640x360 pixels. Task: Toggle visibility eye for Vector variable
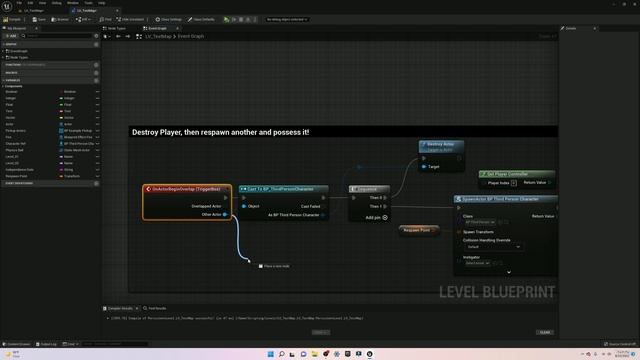point(98,118)
